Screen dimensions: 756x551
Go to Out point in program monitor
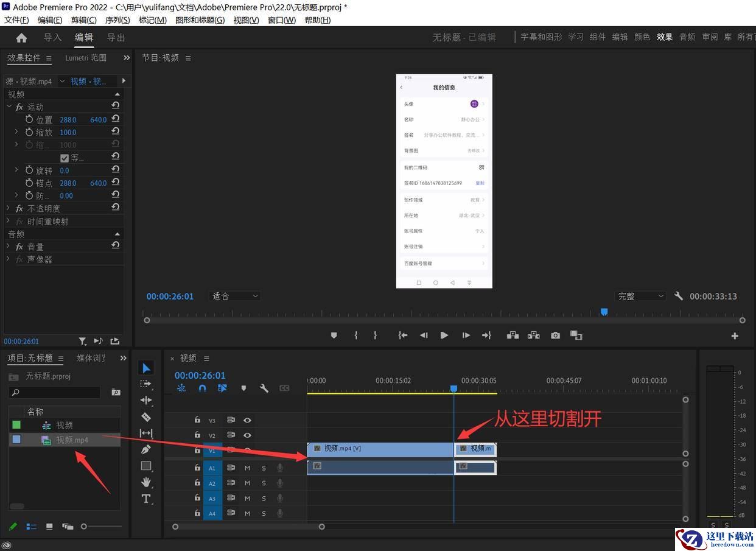(x=486, y=335)
